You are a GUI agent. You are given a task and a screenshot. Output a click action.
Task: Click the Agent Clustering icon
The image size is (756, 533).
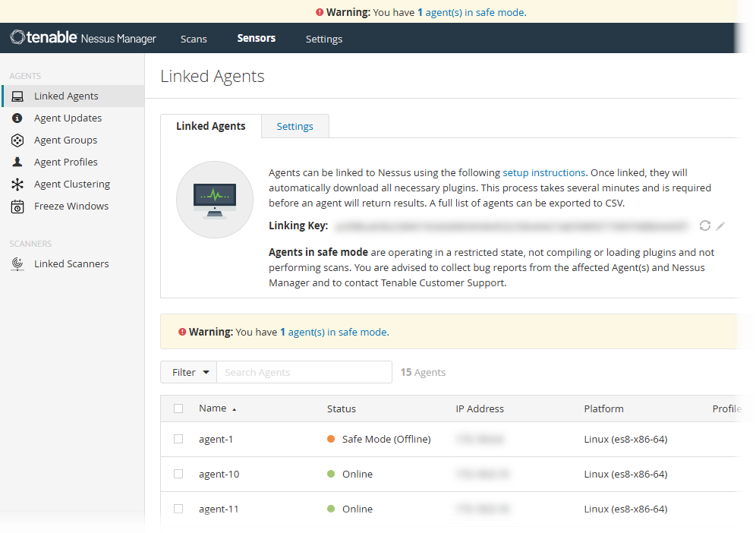pyautogui.click(x=17, y=184)
